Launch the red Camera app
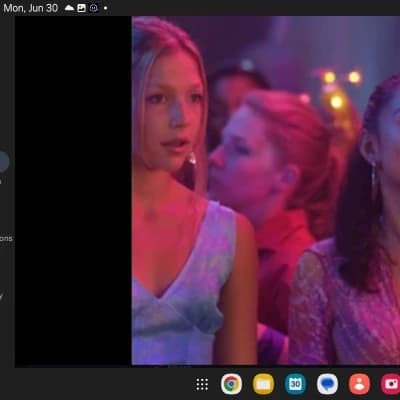This screenshot has height=400, width=400. 391,384
